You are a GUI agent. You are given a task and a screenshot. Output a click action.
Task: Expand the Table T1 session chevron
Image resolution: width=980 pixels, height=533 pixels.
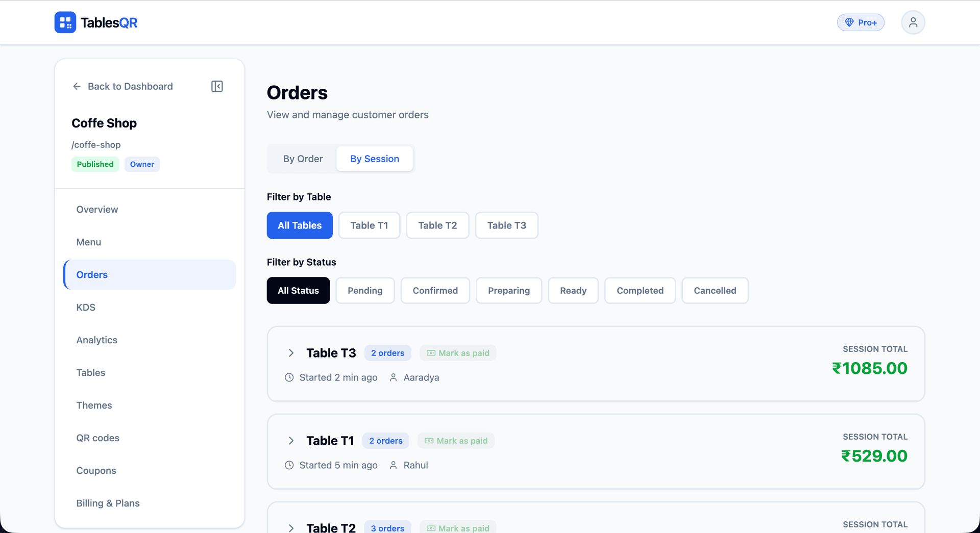pyautogui.click(x=291, y=441)
